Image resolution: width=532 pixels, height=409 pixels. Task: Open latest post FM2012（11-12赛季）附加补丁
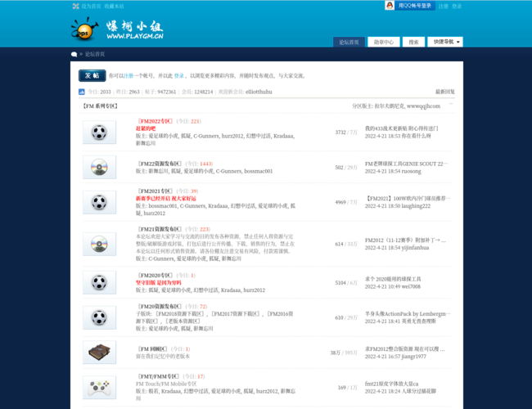point(405,240)
